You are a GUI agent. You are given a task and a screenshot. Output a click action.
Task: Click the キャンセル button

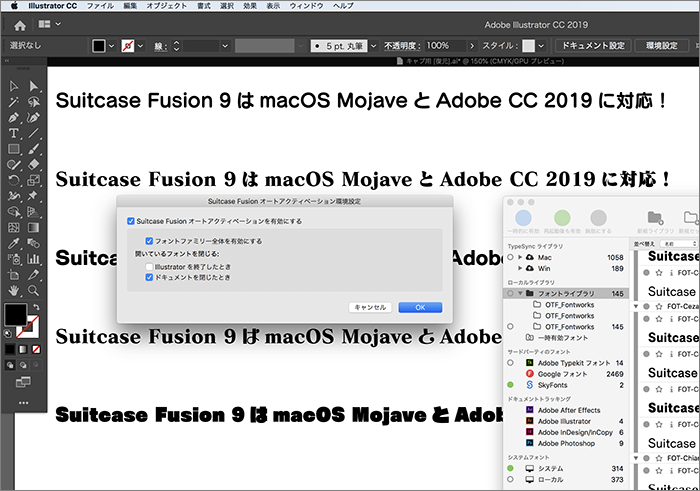coord(370,307)
